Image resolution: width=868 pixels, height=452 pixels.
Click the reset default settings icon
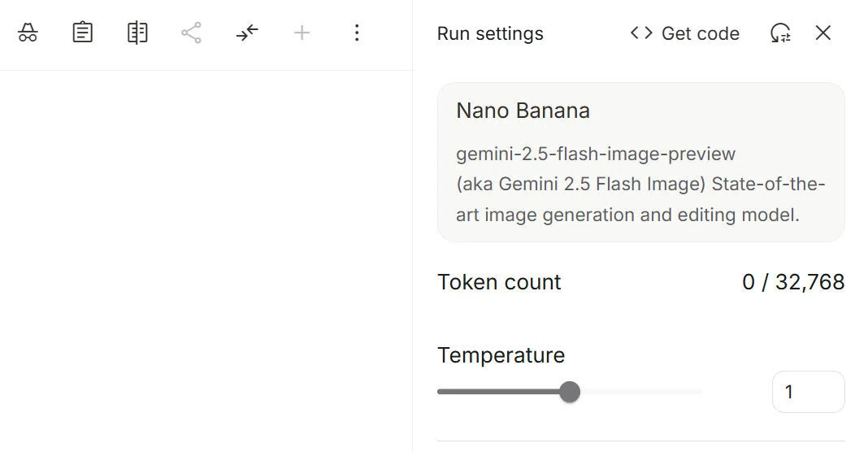point(780,33)
